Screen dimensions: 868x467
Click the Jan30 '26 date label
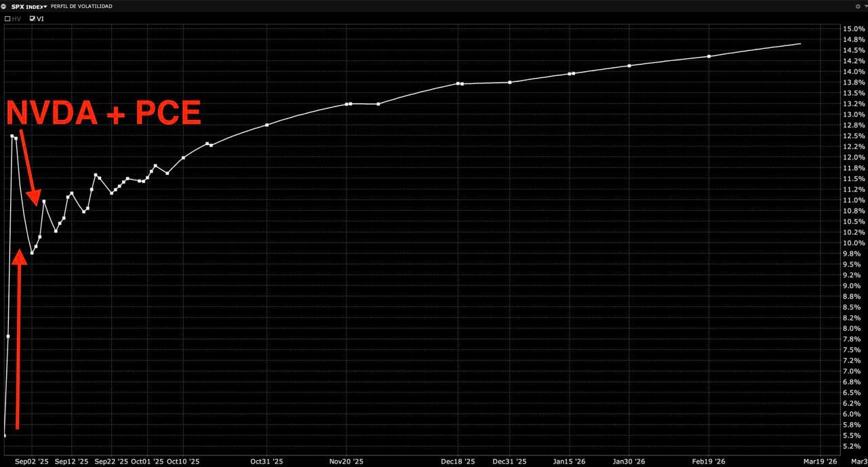[x=629, y=461]
